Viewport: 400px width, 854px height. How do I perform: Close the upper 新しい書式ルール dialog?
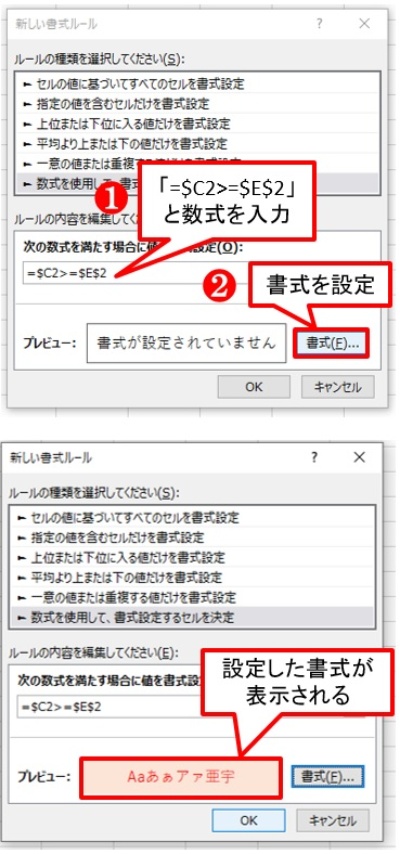click(365, 23)
